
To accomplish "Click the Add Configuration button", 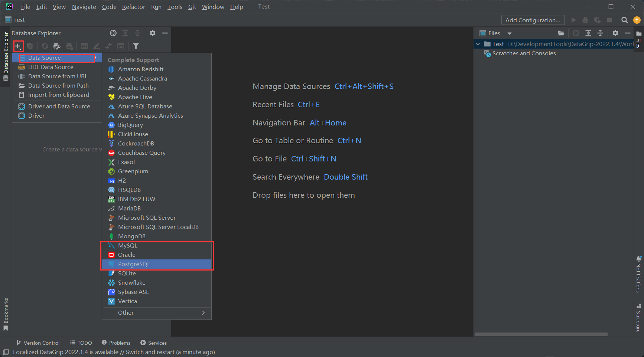I will [x=533, y=20].
